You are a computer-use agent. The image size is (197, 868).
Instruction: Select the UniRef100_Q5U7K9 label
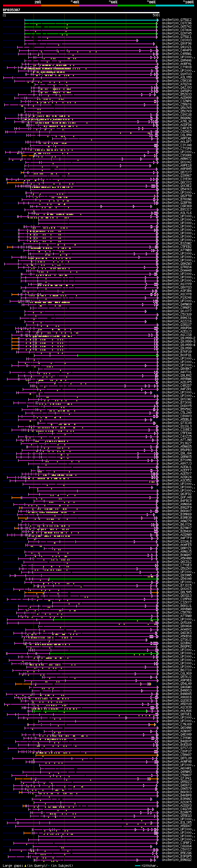tap(177, 111)
